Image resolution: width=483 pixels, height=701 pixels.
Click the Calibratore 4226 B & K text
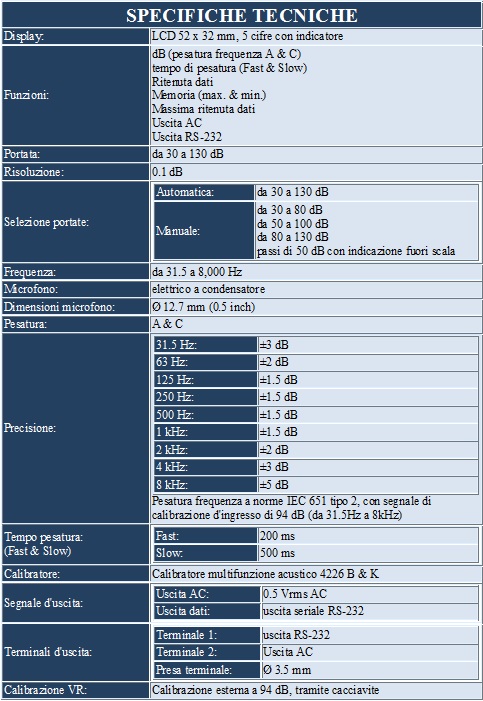265,574
